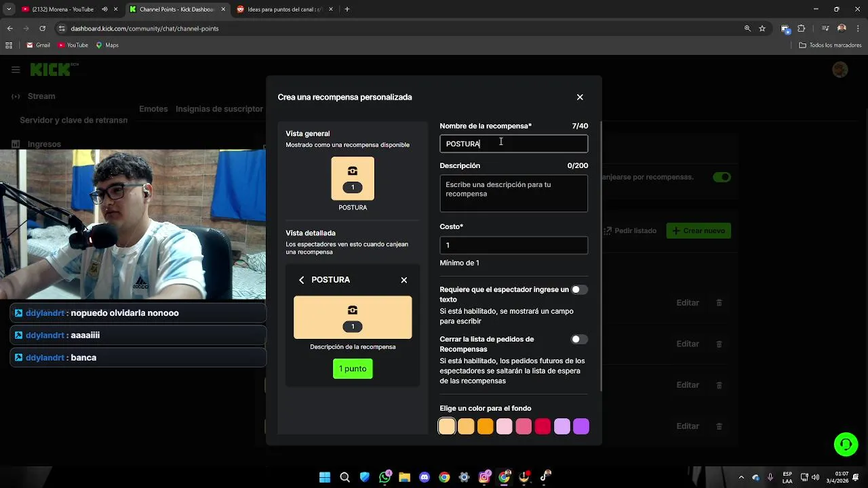This screenshot has height=488, width=868.
Task: Open the Chrome extensions menu
Action: (x=802, y=28)
